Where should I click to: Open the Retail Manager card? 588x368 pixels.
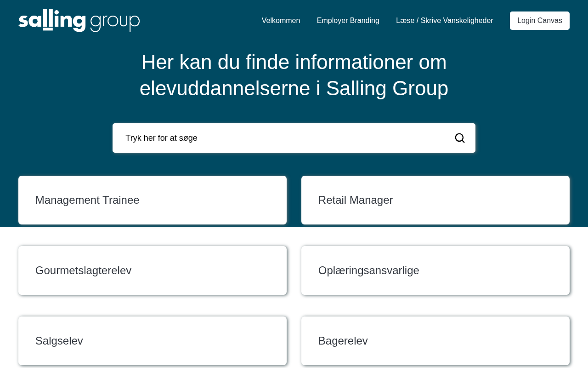(x=435, y=200)
